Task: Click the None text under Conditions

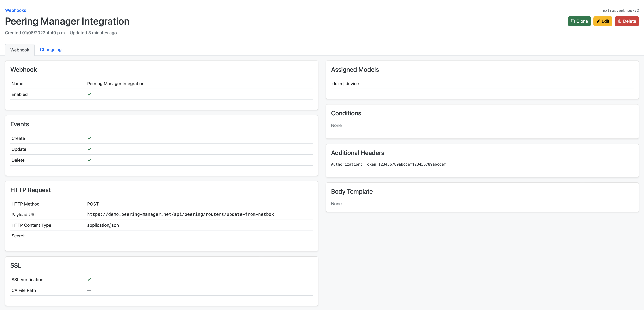Action: coord(336,125)
